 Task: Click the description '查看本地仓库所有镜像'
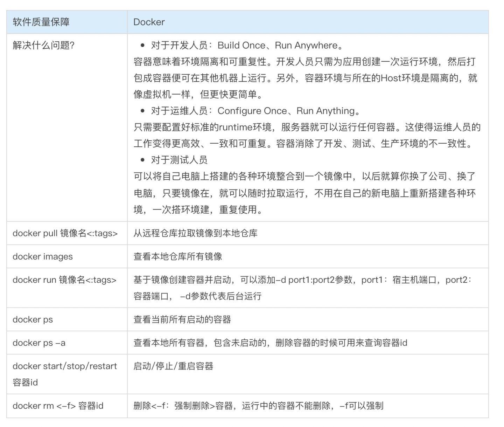click(178, 256)
